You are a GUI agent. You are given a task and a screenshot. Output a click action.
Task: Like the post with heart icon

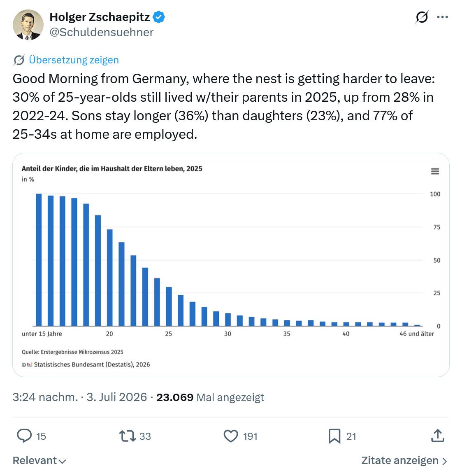coord(231,436)
